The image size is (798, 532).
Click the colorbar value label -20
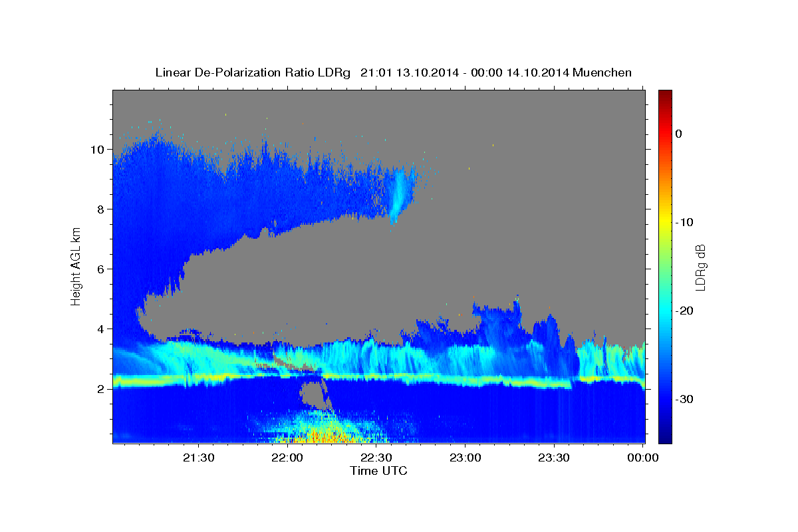click(x=685, y=311)
